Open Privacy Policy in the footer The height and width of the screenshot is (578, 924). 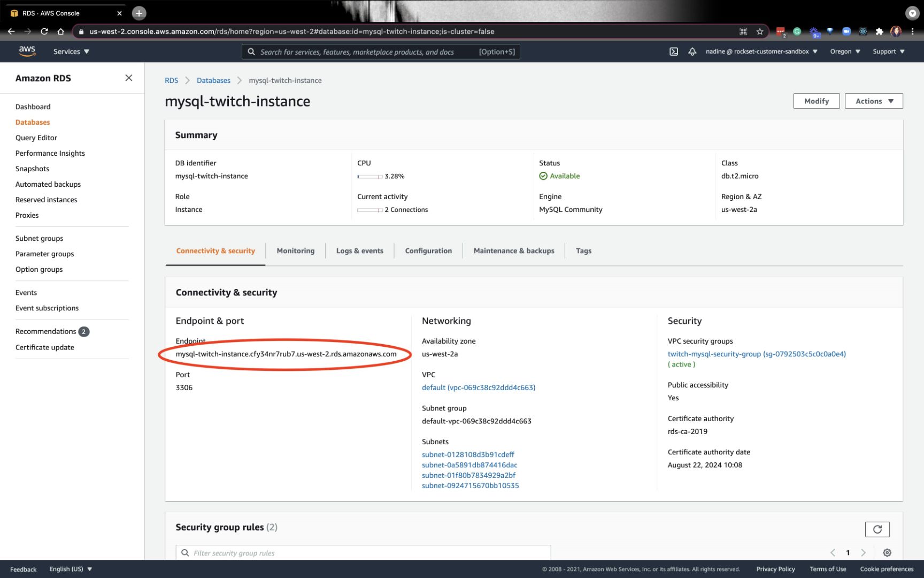pyautogui.click(x=775, y=569)
